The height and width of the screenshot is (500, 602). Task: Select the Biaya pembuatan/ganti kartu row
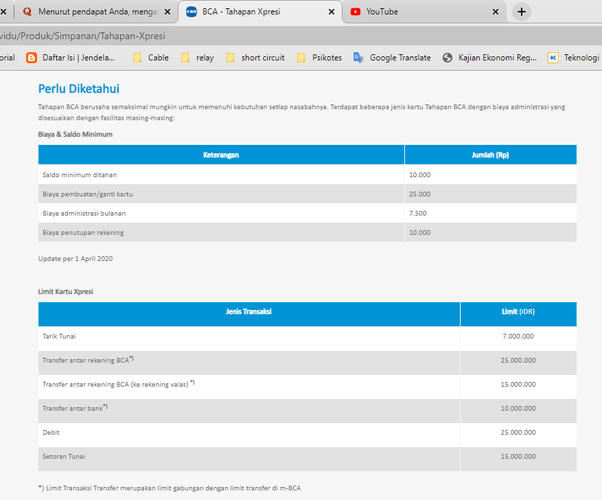(307, 194)
